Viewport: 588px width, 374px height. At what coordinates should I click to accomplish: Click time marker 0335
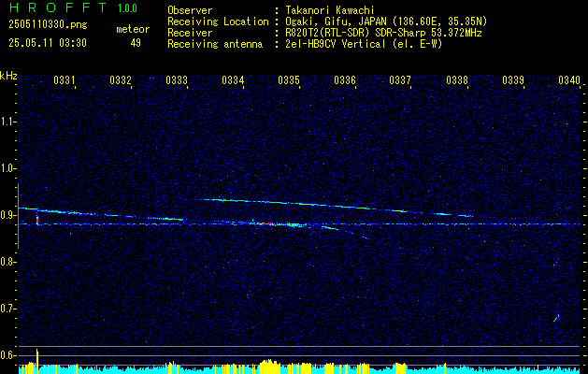pos(289,79)
